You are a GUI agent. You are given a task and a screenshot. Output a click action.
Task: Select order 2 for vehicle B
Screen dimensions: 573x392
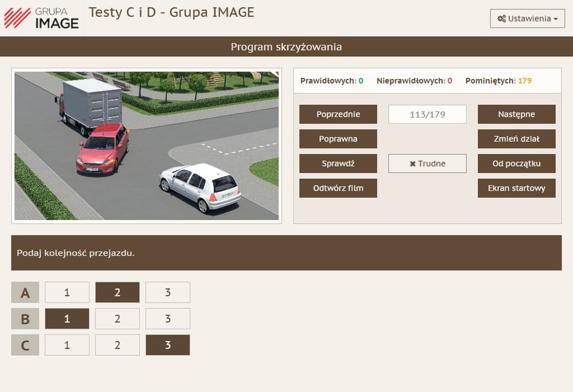[x=117, y=319]
